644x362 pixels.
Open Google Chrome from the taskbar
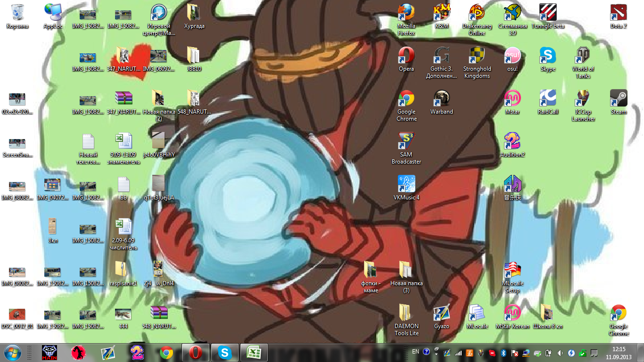(x=166, y=353)
